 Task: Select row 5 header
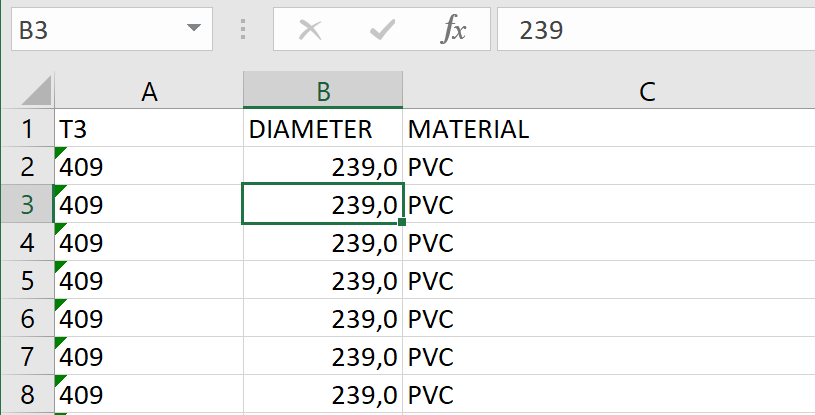pyautogui.click(x=27, y=281)
